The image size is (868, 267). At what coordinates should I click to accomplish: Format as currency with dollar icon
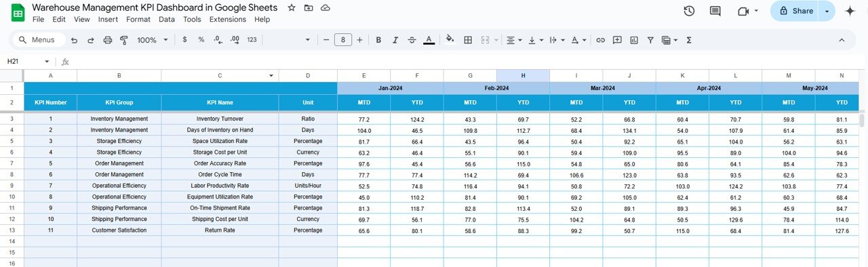coord(185,40)
